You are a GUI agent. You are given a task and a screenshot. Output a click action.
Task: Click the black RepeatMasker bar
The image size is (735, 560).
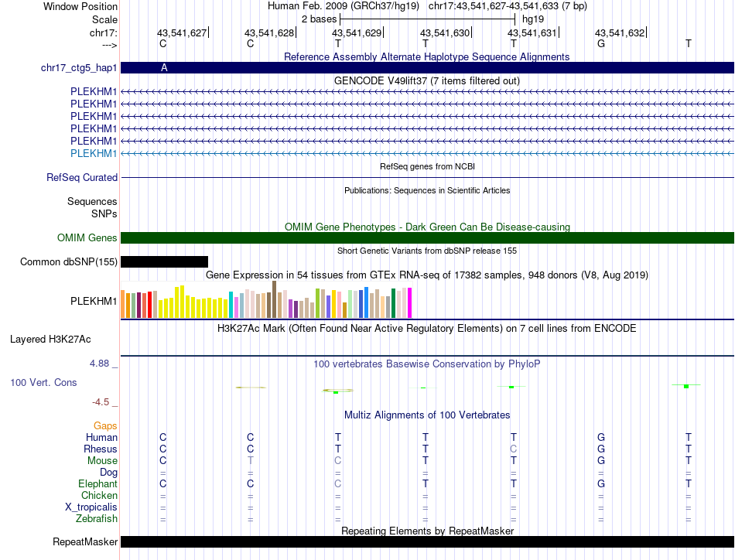(427, 541)
